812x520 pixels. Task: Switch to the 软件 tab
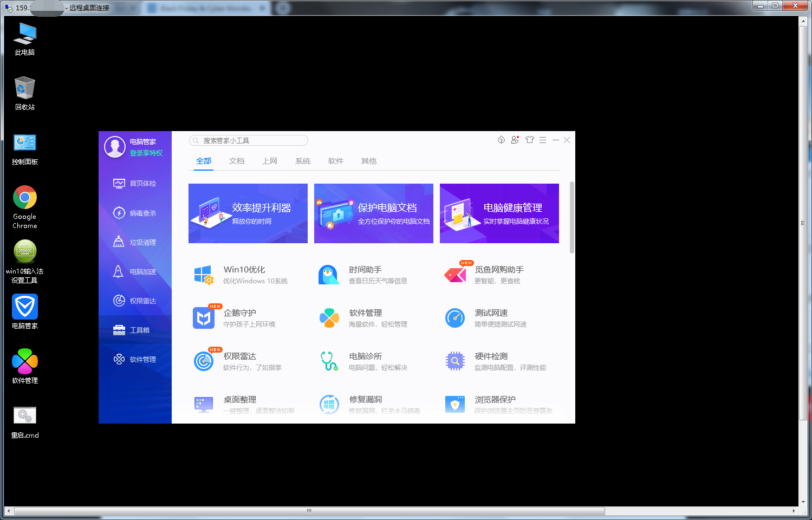(x=336, y=161)
